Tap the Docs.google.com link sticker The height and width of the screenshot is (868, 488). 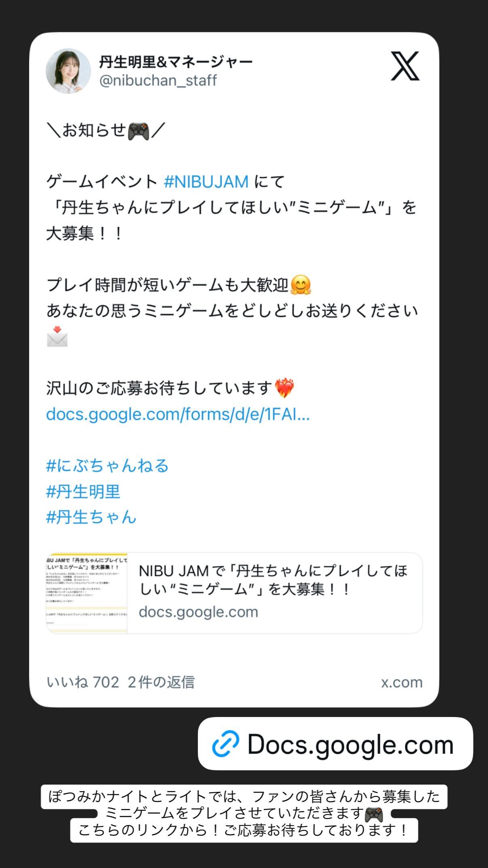335,744
